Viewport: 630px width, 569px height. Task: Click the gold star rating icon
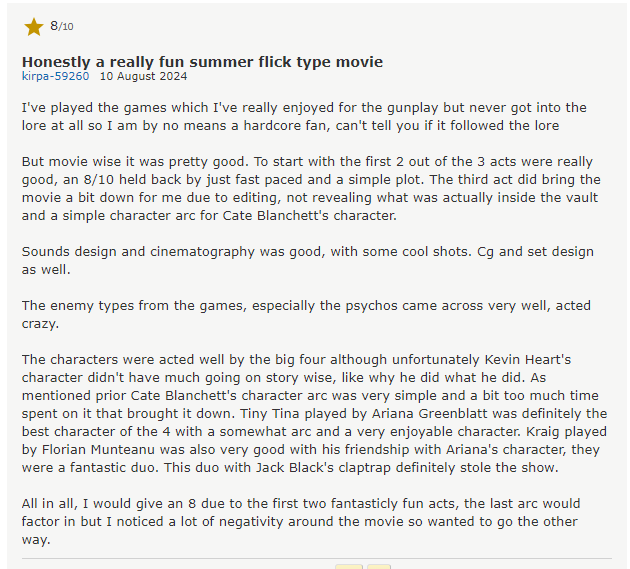pos(34,27)
